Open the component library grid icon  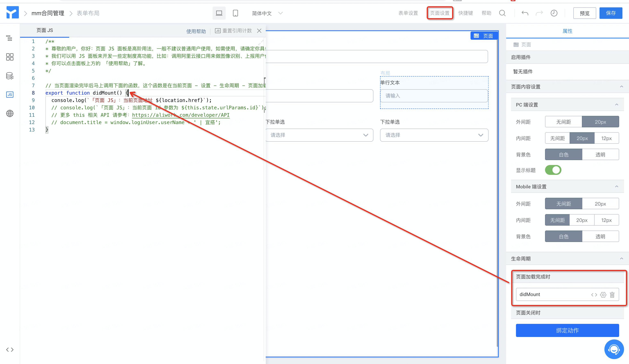(x=9, y=57)
